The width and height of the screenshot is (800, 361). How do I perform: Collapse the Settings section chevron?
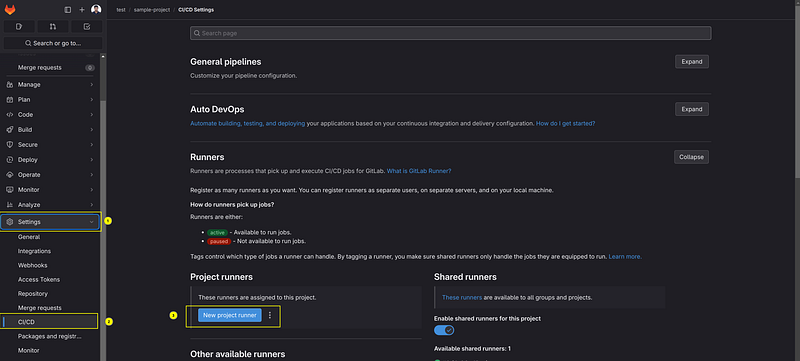[91, 222]
